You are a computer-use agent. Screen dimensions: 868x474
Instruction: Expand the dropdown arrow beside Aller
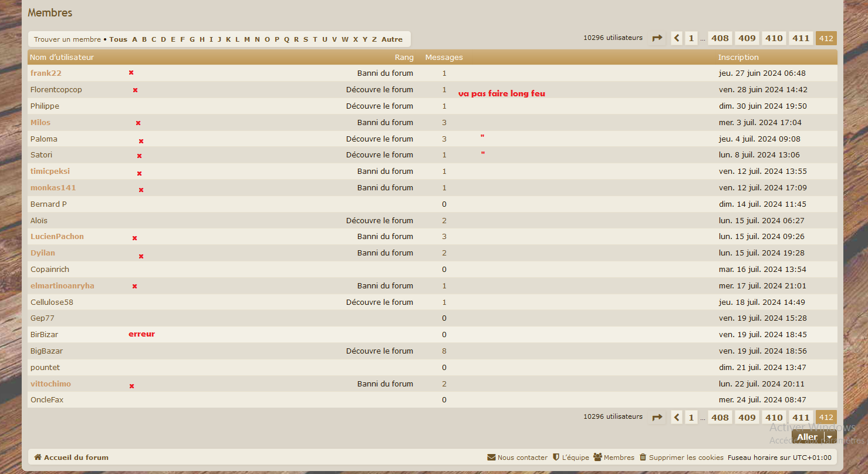tap(829, 437)
